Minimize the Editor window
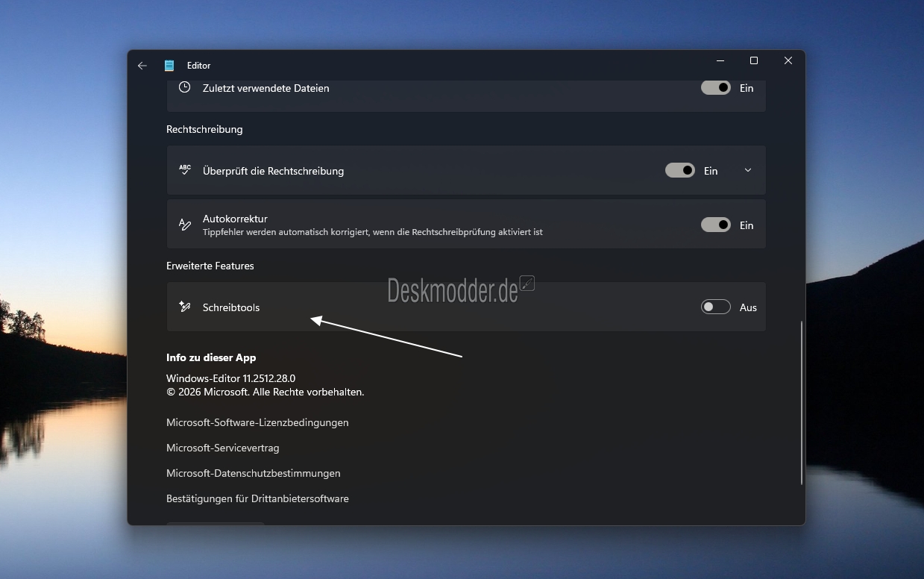The image size is (924, 579). [720, 61]
